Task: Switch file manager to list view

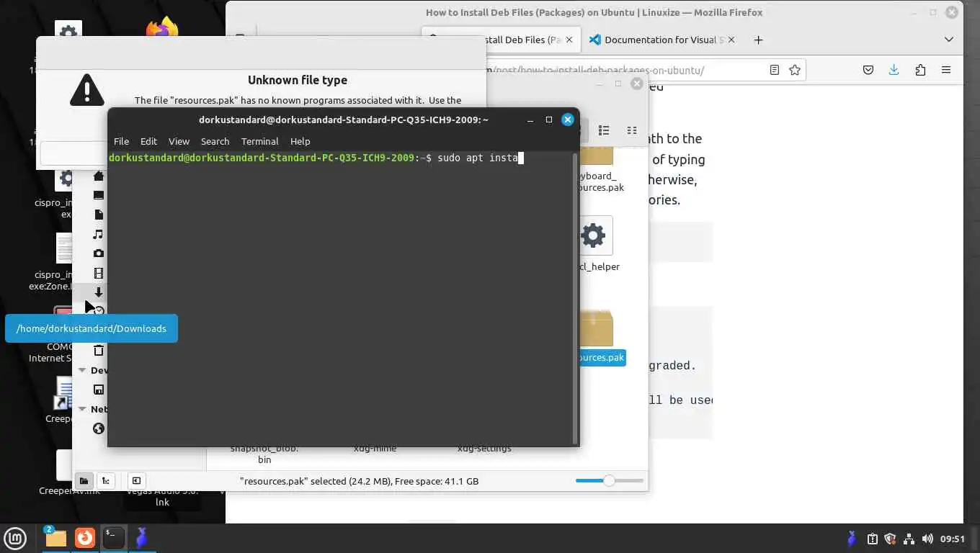Action: (x=604, y=130)
